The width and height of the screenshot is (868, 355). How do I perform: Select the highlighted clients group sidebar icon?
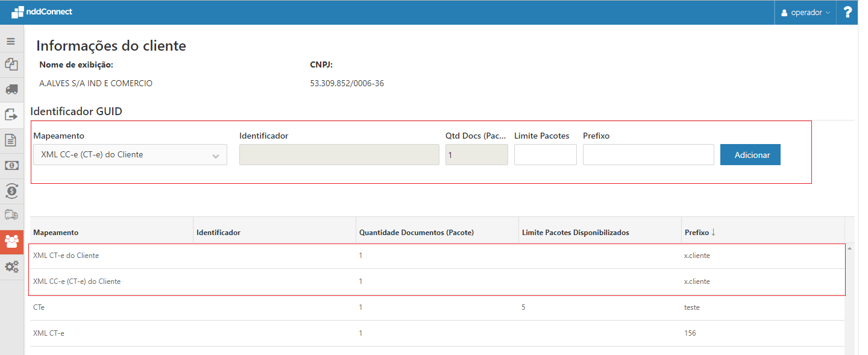tap(11, 241)
